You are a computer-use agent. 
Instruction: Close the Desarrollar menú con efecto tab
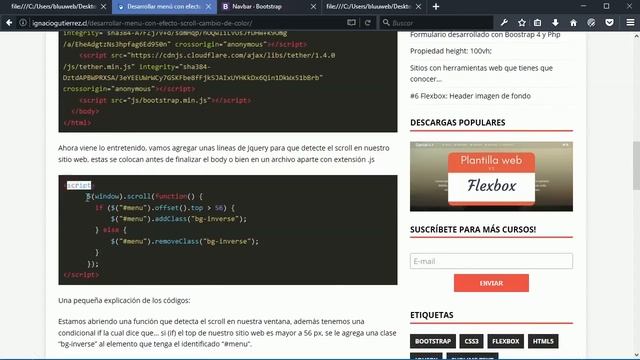tap(208, 7)
